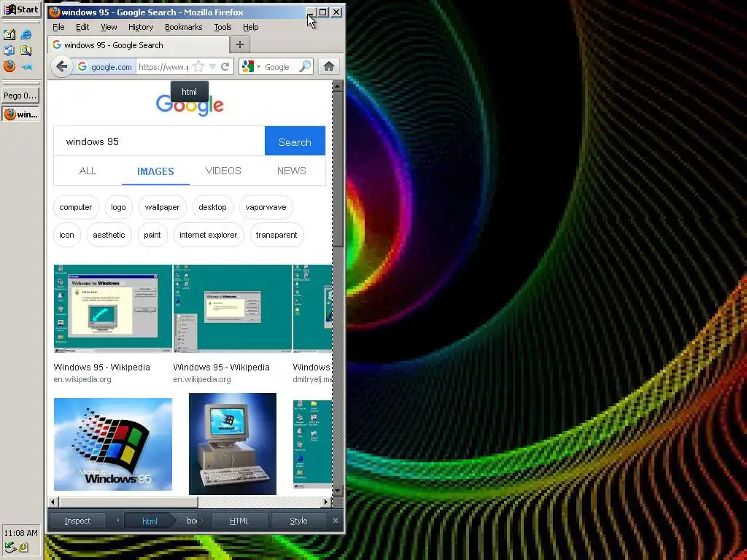Click the Inspect button in the toolbar
The width and height of the screenshot is (747, 560).
point(77,521)
